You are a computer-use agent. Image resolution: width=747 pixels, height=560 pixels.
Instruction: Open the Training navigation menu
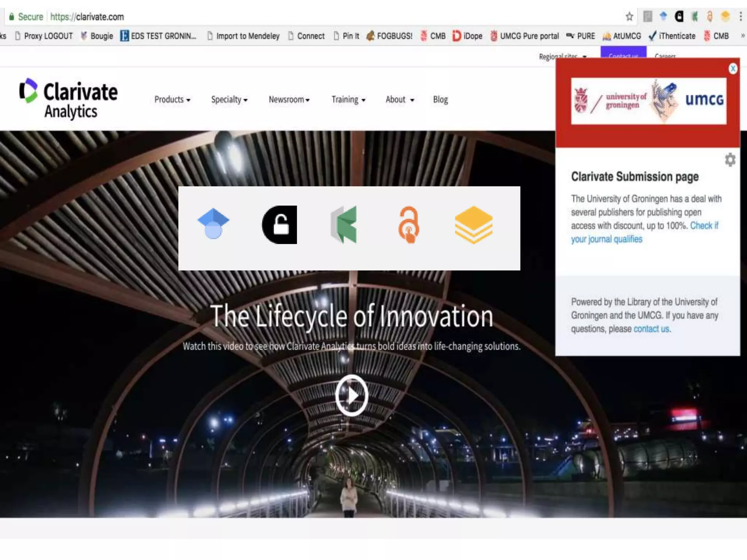348,100
